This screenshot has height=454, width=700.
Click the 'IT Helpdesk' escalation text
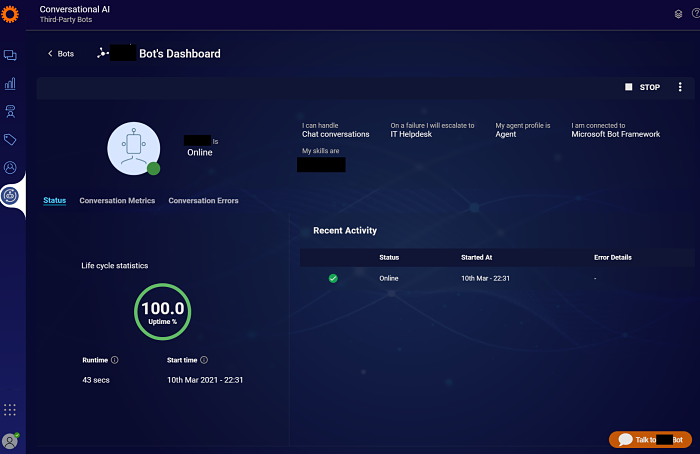(411, 134)
